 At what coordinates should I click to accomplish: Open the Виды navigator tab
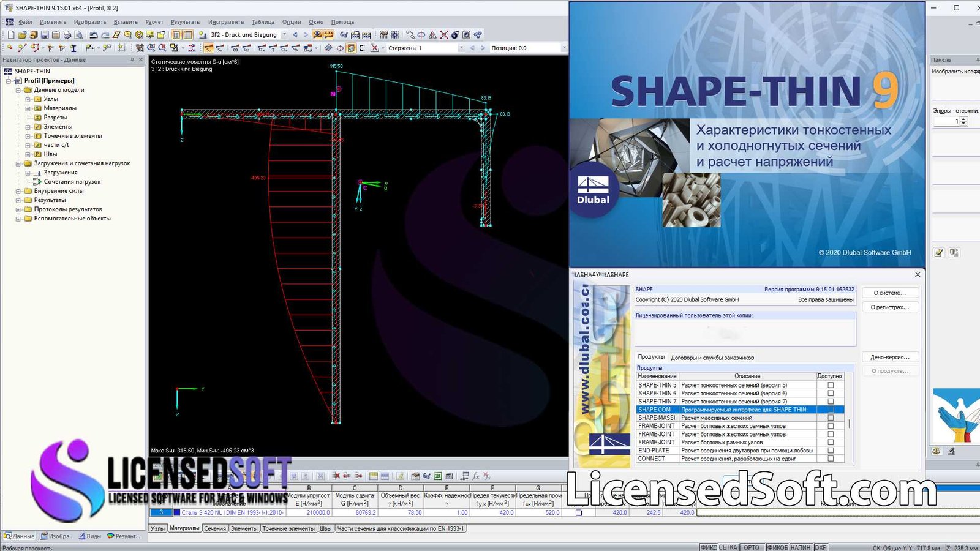(91, 536)
